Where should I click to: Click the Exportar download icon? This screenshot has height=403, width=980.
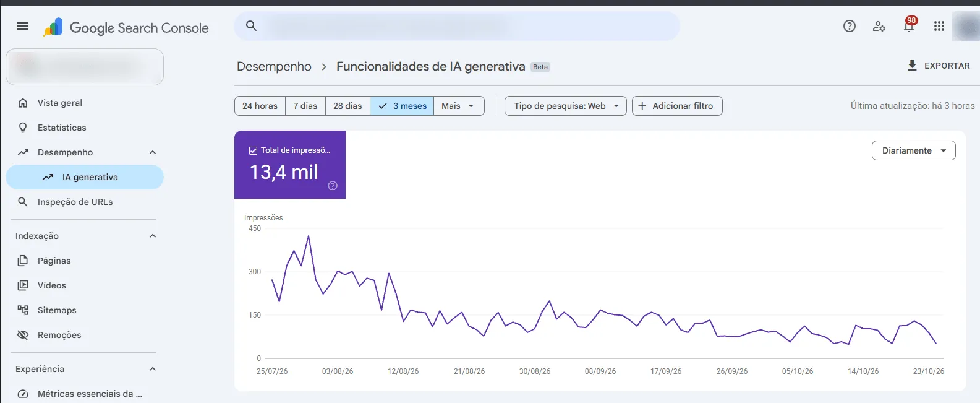click(x=912, y=66)
